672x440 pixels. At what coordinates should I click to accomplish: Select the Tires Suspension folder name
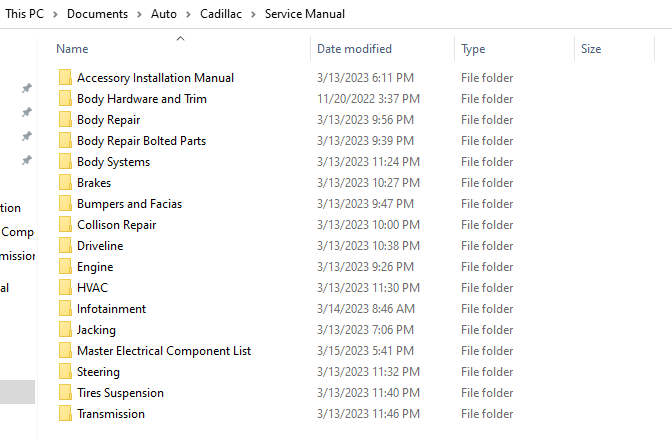pos(120,392)
